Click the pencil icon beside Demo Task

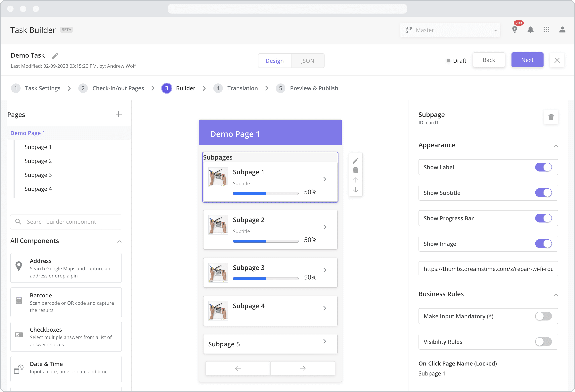point(55,56)
